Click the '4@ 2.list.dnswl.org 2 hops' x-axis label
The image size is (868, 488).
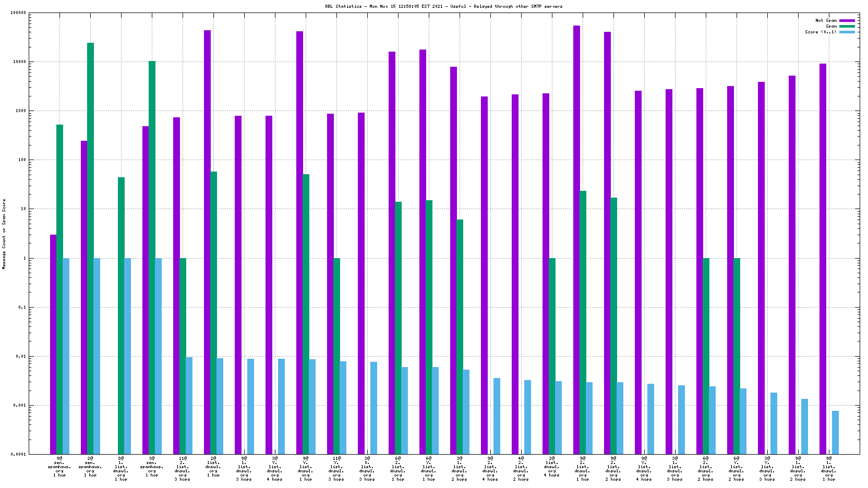tap(521, 469)
